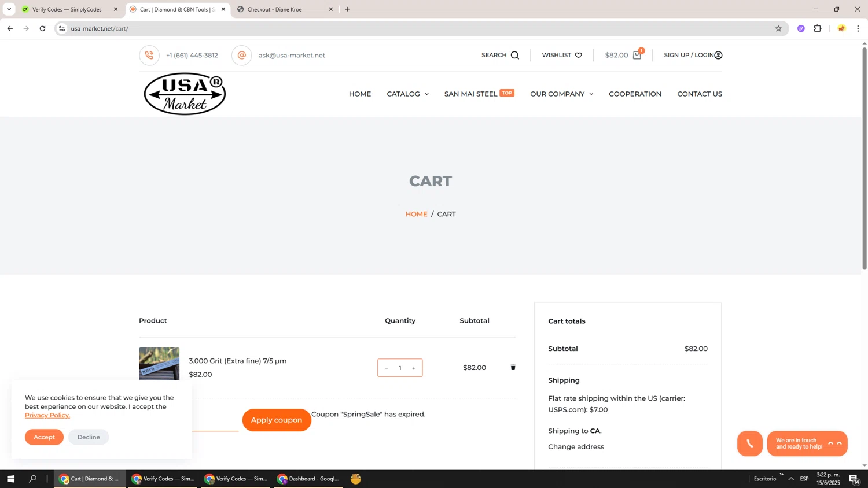Go to HOME in the navigation menu

coord(360,94)
